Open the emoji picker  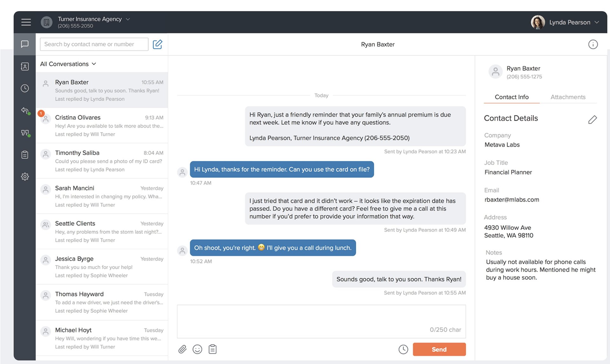click(x=197, y=349)
